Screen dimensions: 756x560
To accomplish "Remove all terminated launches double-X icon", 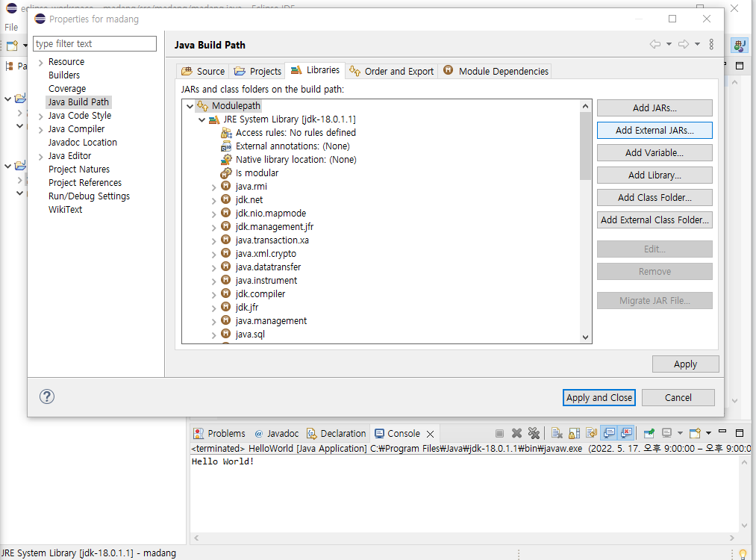I will [x=534, y=433].
